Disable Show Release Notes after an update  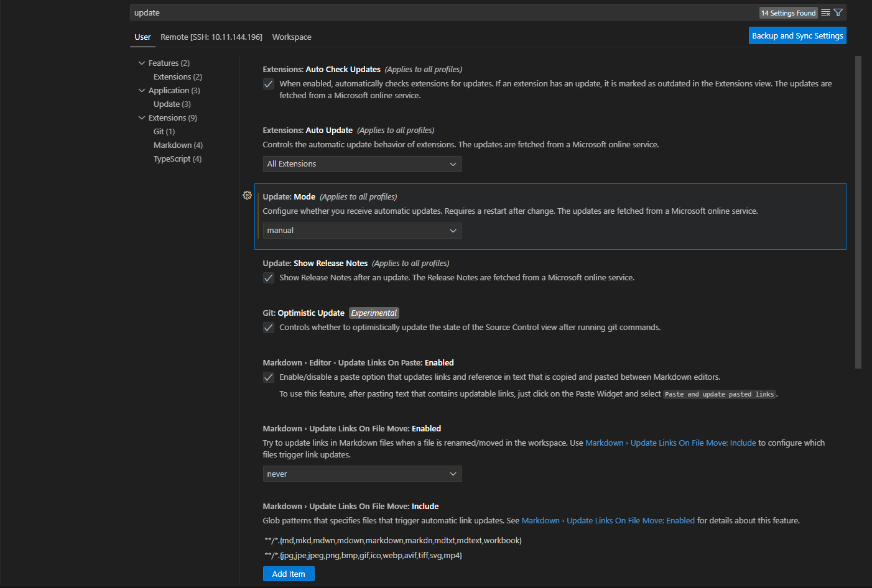click(x=268, y=278)
